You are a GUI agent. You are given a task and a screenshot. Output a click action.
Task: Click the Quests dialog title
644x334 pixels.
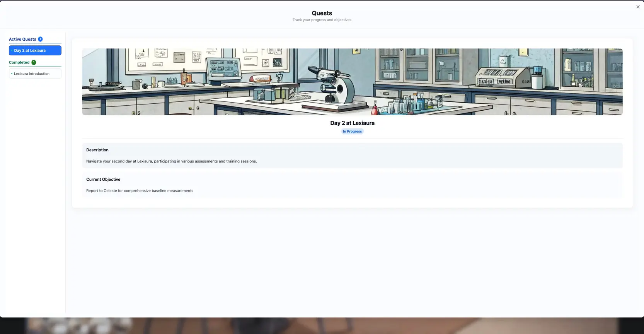coord(322,13)
